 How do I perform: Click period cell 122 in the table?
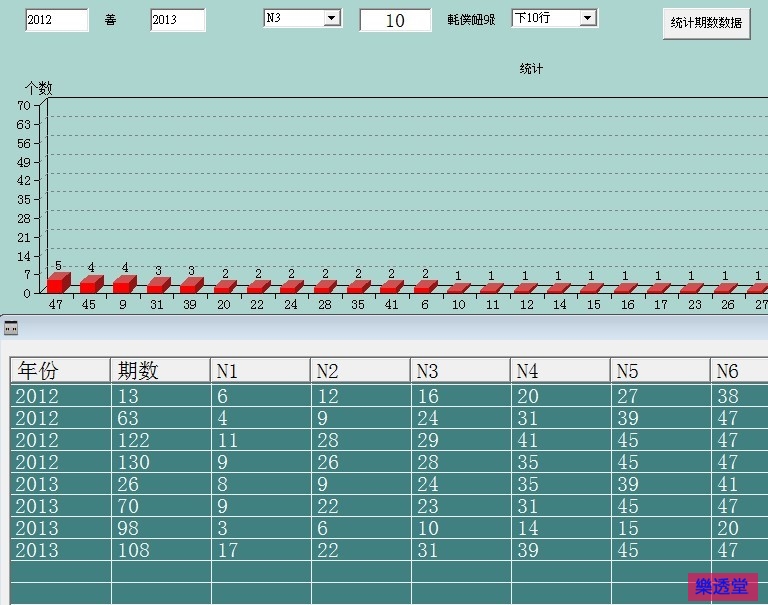pos(160,440)
